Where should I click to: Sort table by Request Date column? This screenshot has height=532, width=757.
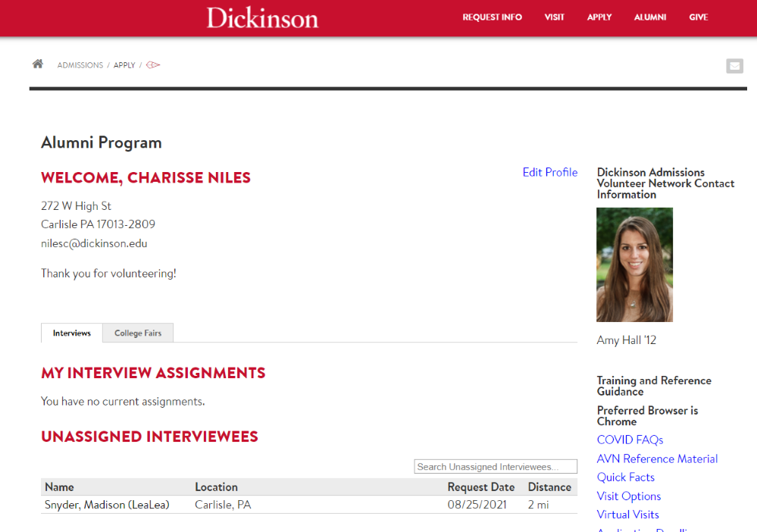pos(481,487)
